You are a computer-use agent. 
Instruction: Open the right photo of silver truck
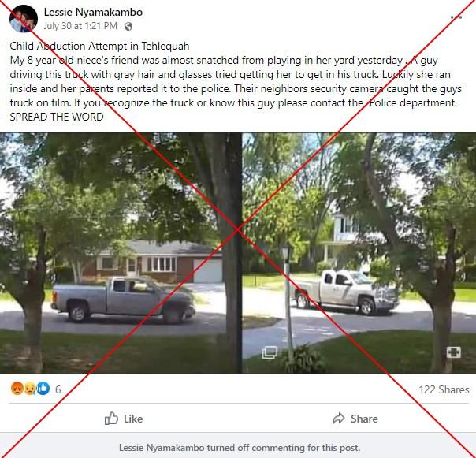pyautogui.click(x=359, y=253)
